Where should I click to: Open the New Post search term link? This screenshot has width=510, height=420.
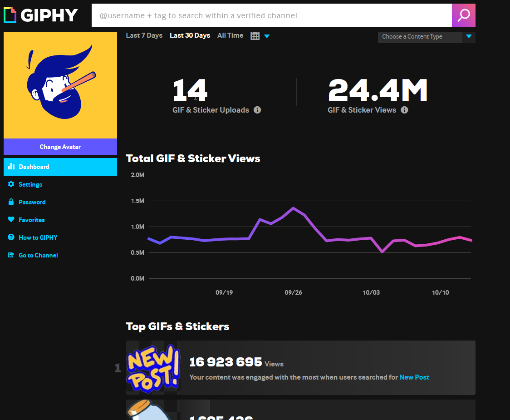point(414,377)
